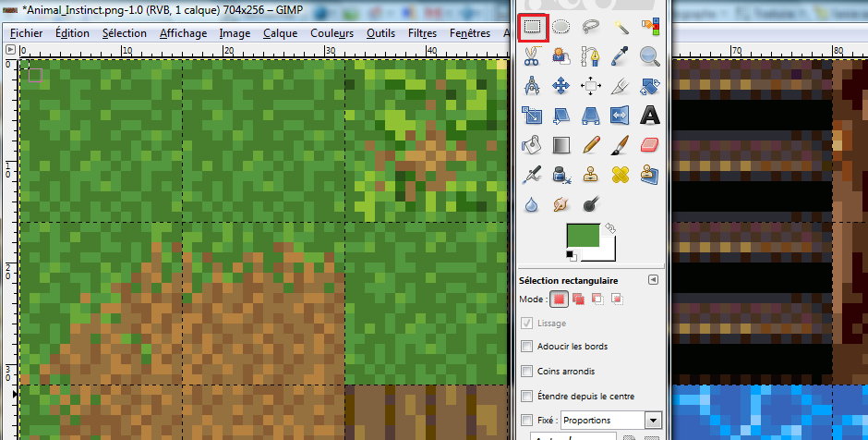Open the Filtres menu
This screenshot has height=440, width=868.
point(422,32)
